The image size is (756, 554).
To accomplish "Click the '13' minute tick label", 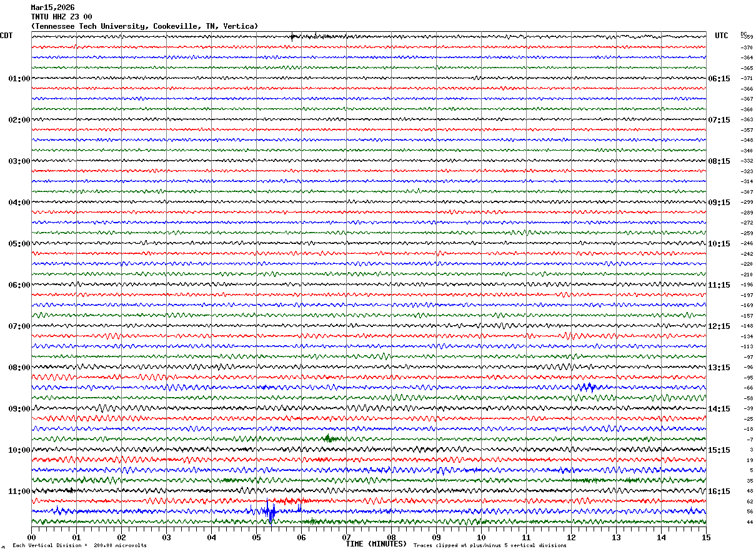I will click(x=616, y=537).
